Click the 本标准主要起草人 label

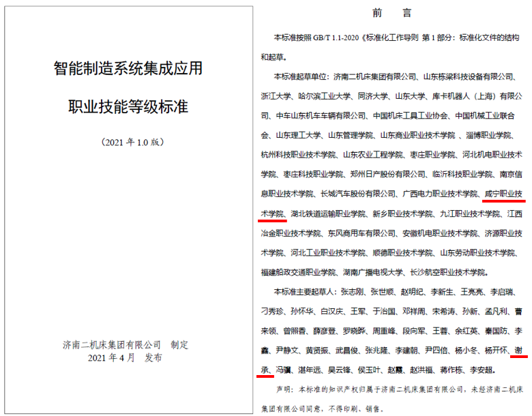click(x=304, y=292)
